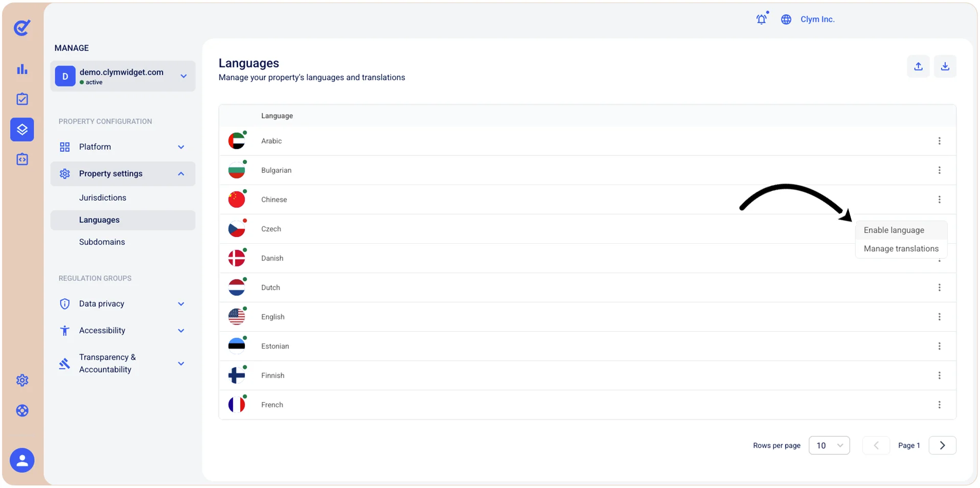Click the Finnish language name
The image size is (980, 488).
pyautogui.click(x=272, y=376)
